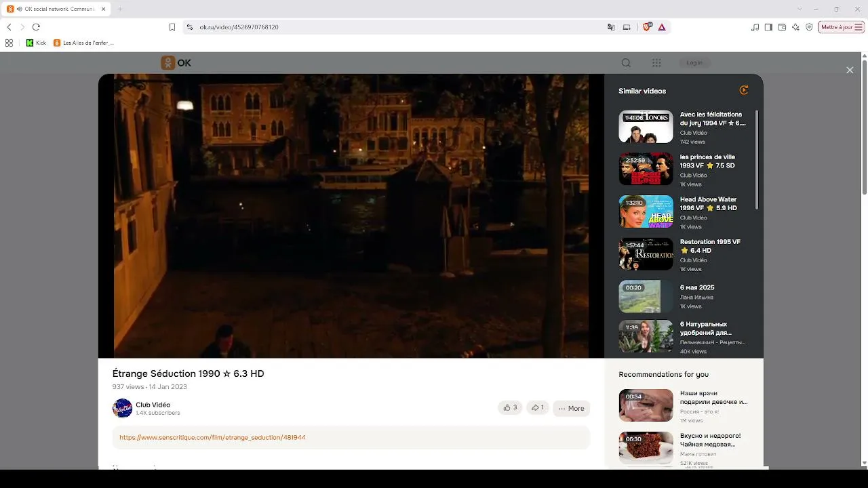Image resolution: width=868 pixels, height=488 pixels.
Task: Open the OK site search icon
Action: click(x=626, y=62)
